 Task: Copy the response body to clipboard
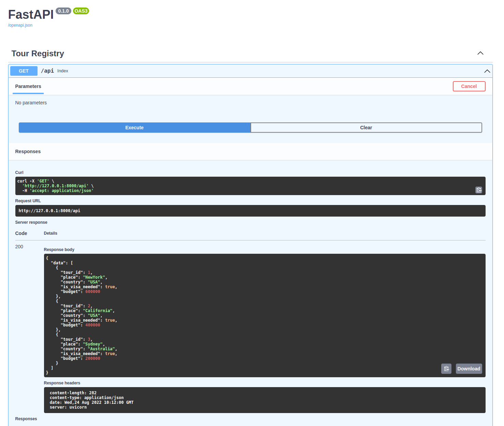(x=446, y=369)
